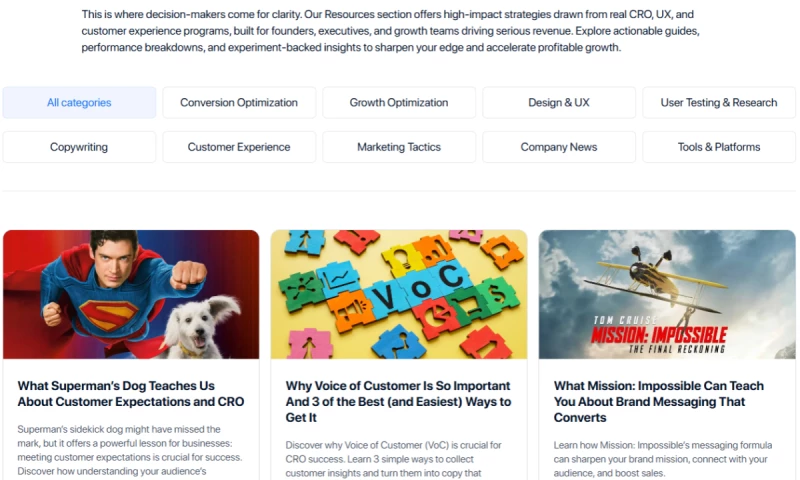The width and height of the screenshot is (800, 480).
Task: Click the VoC puzzle pieces image
Action: (399, 294)
